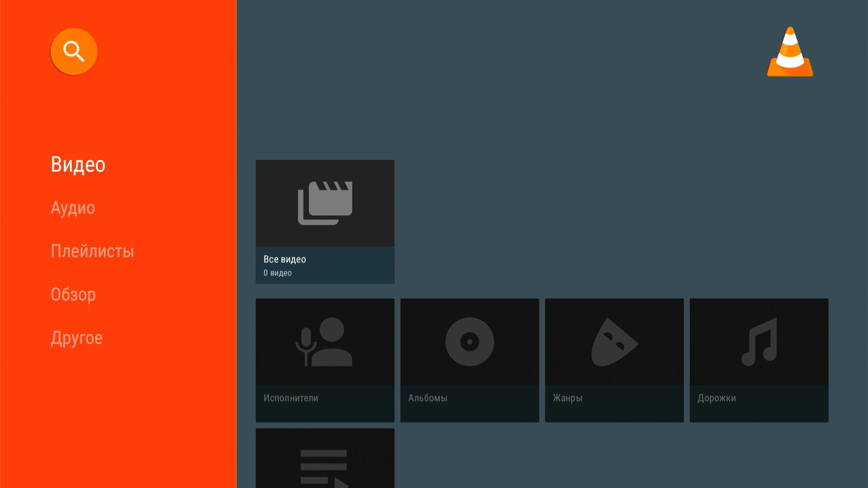
Task: Go to the Обзор section
Action: (73, 295)
